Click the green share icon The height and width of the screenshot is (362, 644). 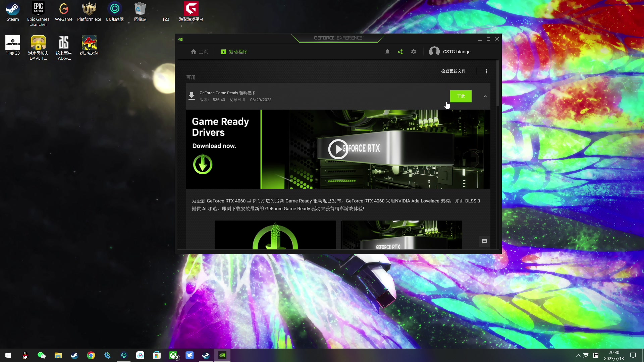click(x=400, y=52)
